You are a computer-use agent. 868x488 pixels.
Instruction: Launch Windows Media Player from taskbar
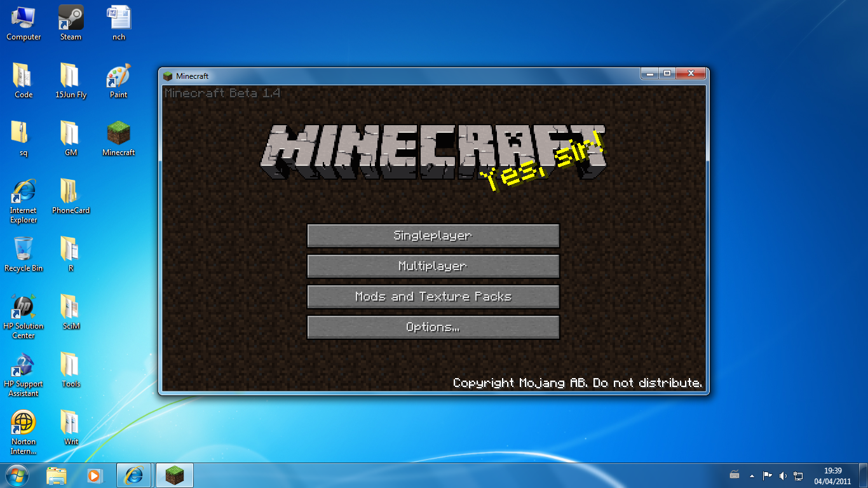click(94, 475)
